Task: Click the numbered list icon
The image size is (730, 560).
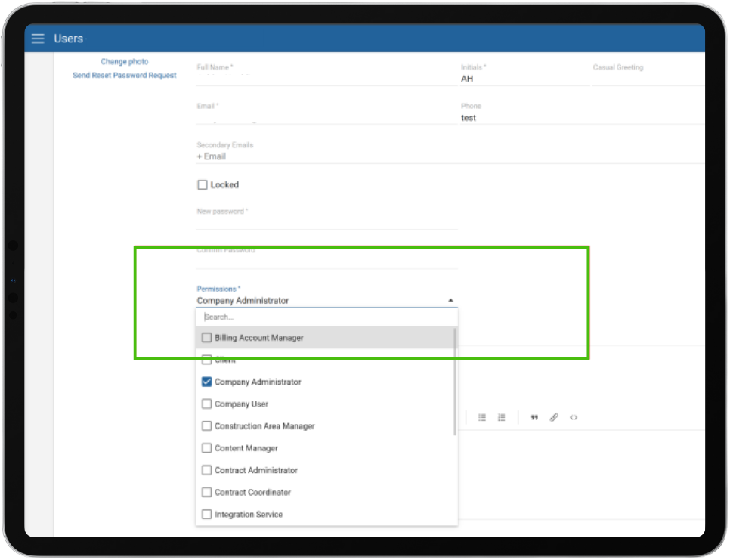Action: click(x=501, y=417)
